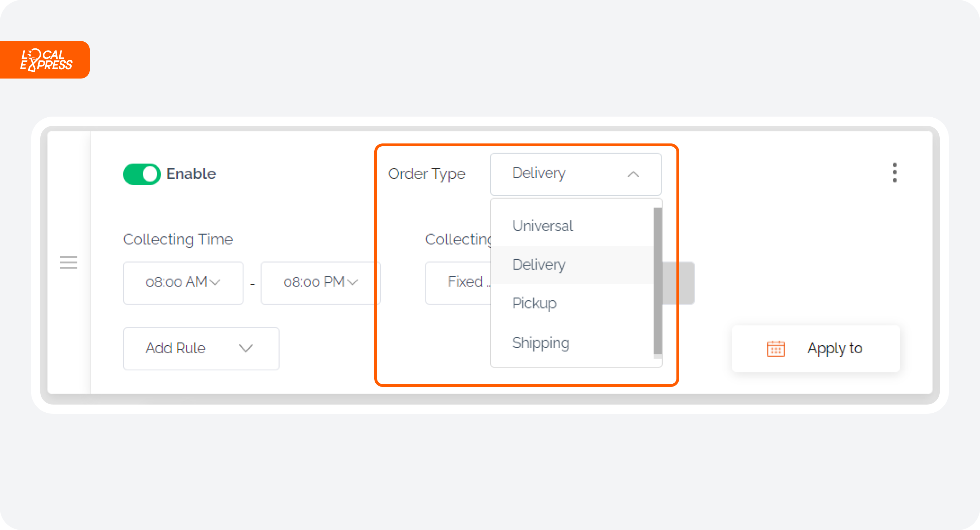Click the chevron on the 08:00 AM selector

tap(215, 282)
